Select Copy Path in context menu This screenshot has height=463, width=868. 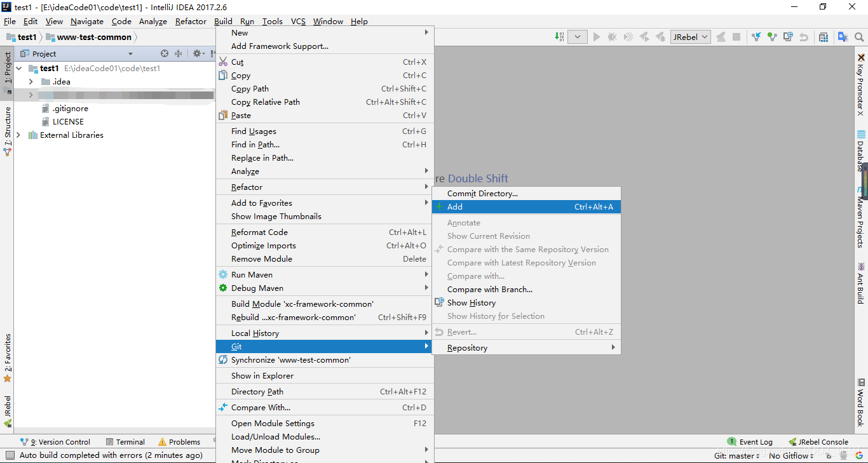click(x=325, y=88)
